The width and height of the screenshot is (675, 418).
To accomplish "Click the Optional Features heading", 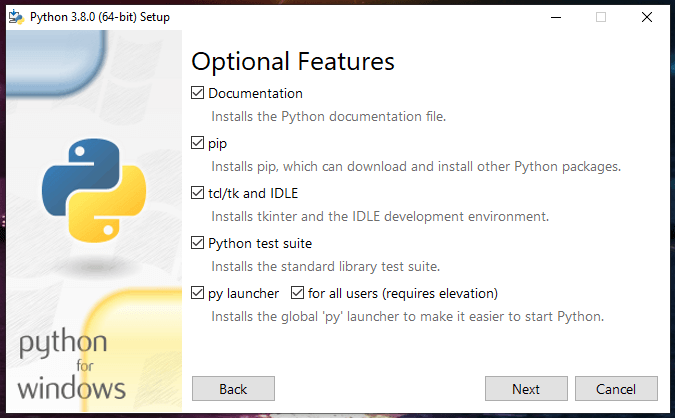I will pyautogui.click(x=293, y=62).
